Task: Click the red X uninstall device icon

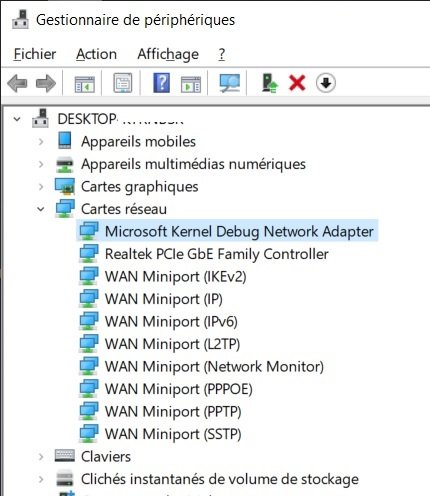Action: pyautogui.click(x=297, y=83)
